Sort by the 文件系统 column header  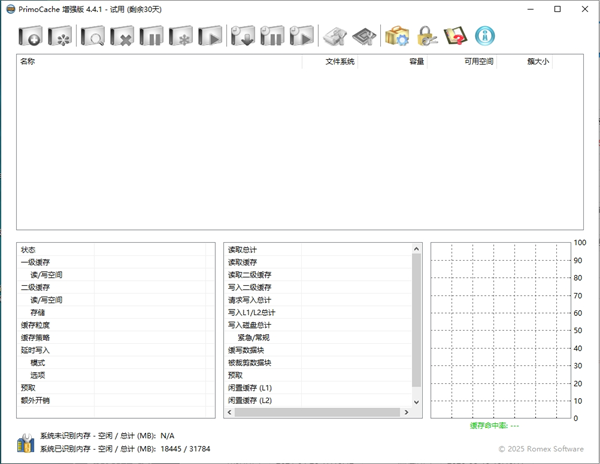pos(330,62)
